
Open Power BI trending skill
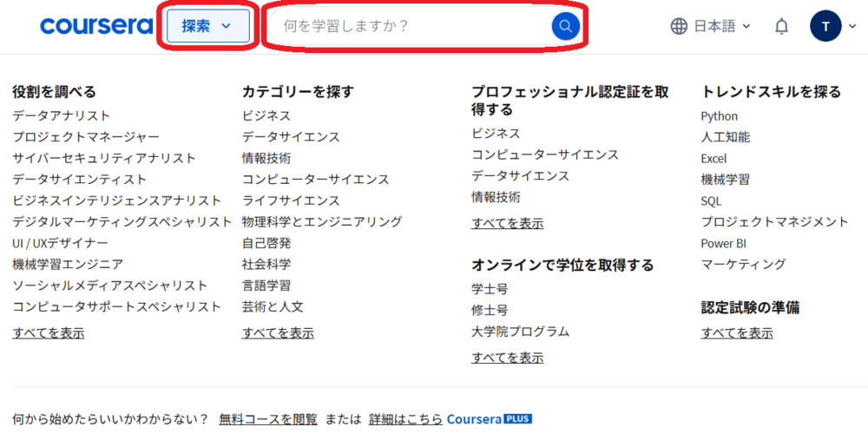[724, 244]
